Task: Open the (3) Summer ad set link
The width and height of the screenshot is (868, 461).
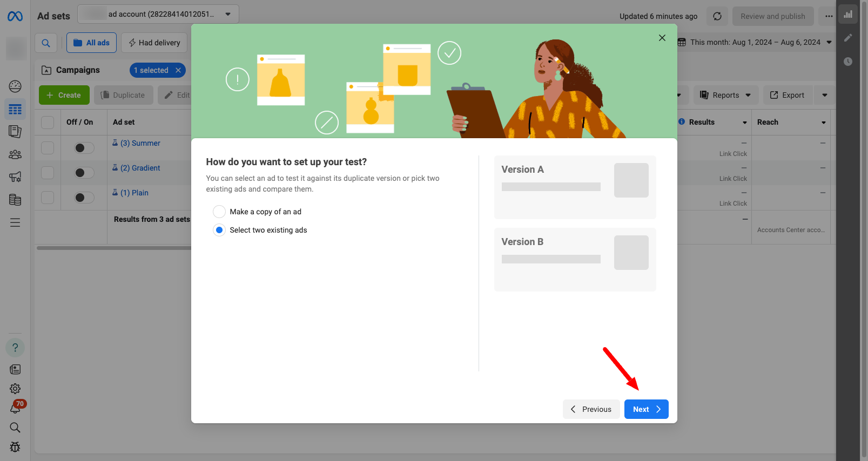Action: (x=140, y=143)
